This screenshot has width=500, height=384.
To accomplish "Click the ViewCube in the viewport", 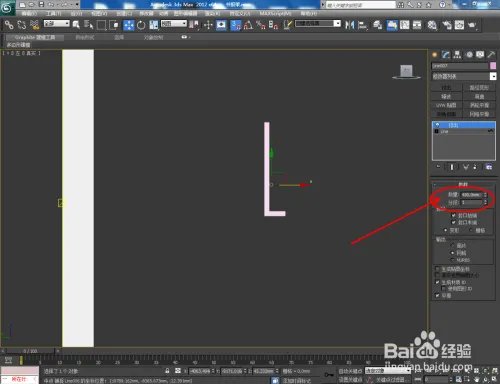I will pyautogui.click(x=406, y=72).
